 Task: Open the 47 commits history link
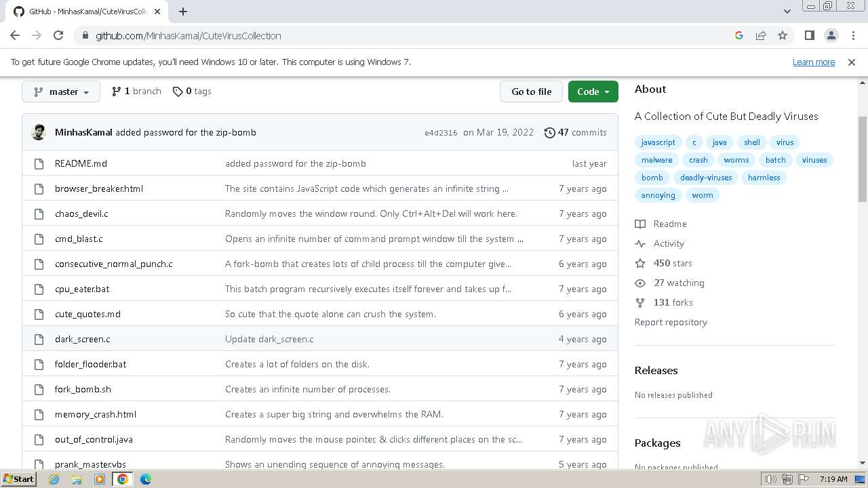point(576,132)
